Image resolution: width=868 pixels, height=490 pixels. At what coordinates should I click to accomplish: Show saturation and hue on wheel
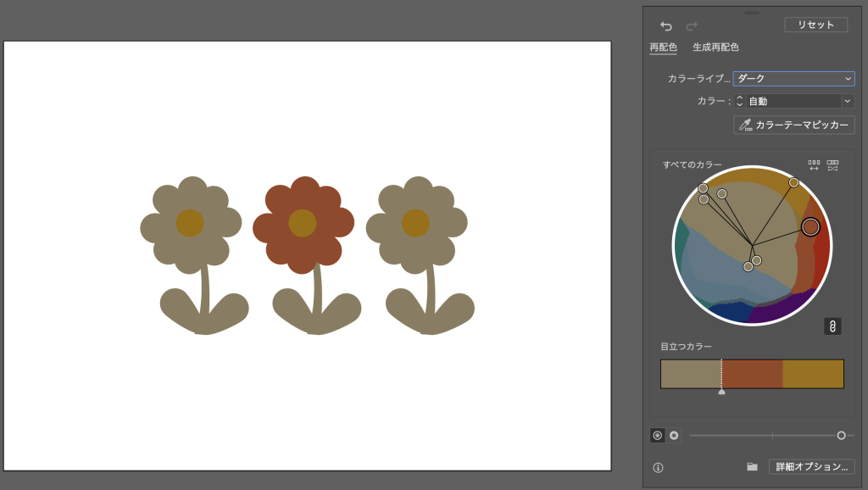[x=657, y=435]
